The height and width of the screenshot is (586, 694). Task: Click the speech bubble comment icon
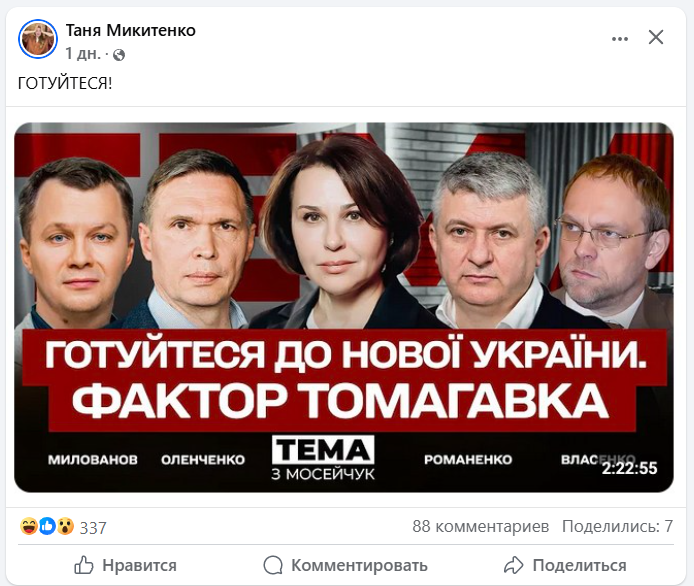pos(273,565)
